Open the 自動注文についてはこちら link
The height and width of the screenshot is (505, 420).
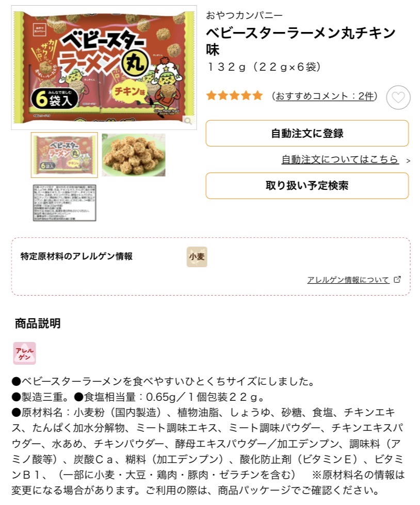pos(340,159)
